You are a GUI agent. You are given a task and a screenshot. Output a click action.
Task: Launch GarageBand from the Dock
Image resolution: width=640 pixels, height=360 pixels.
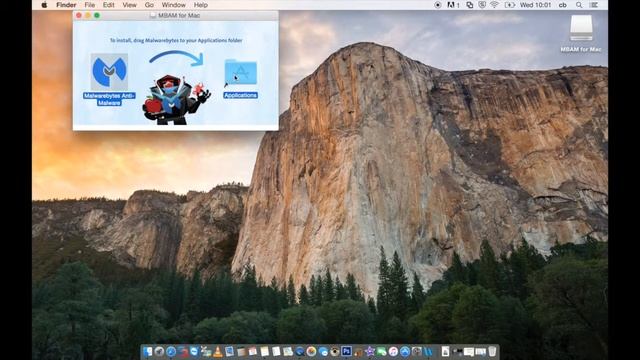point(358,351)
